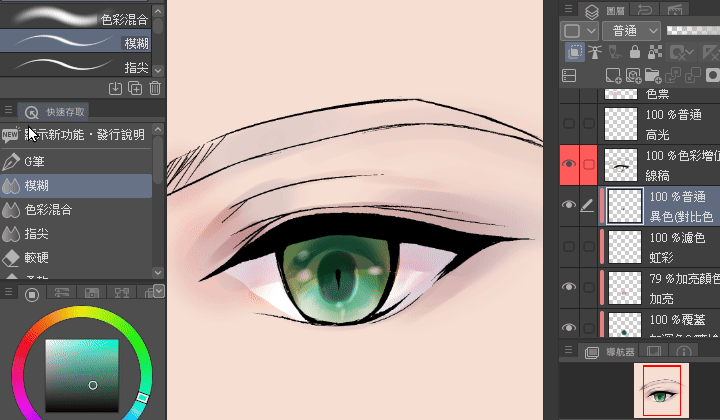Select the 線稿 layer thumbnail
Viewport: 720px width, 420px height.
pyautogui.click(x=621, y=165)
